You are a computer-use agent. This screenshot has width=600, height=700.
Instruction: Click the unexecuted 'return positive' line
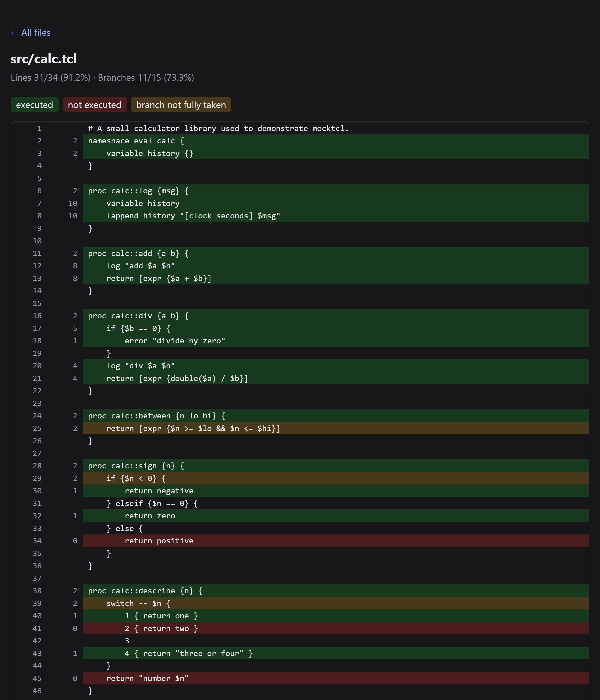tap(336, 541)
